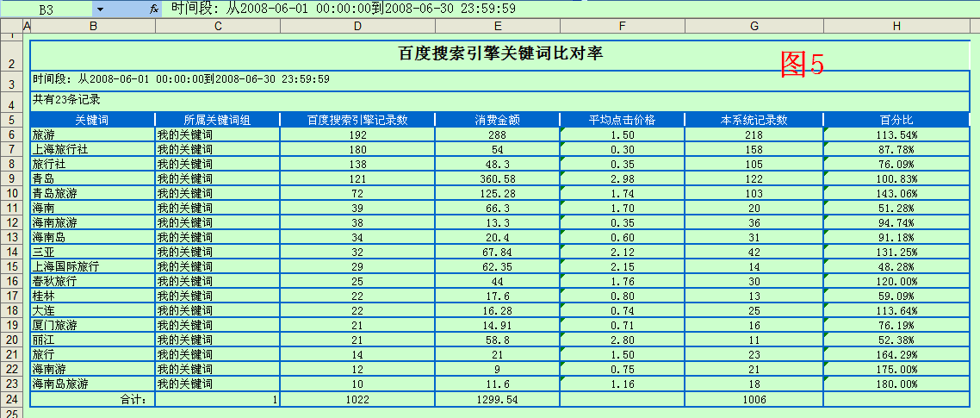
Task: Click the report title cell 百度搜索引擎关键词比对率
Action: pos(500,53)
